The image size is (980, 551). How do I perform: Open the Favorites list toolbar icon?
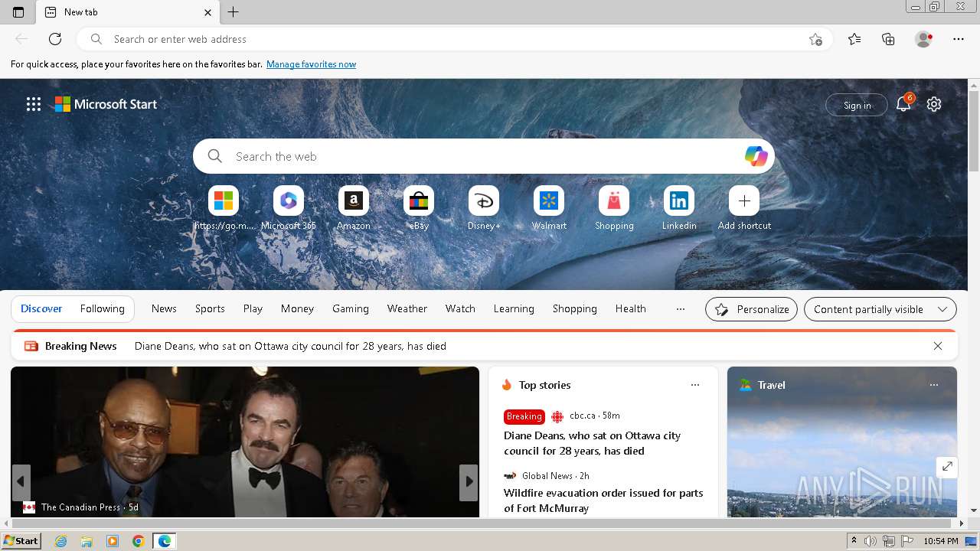(854, 39)
